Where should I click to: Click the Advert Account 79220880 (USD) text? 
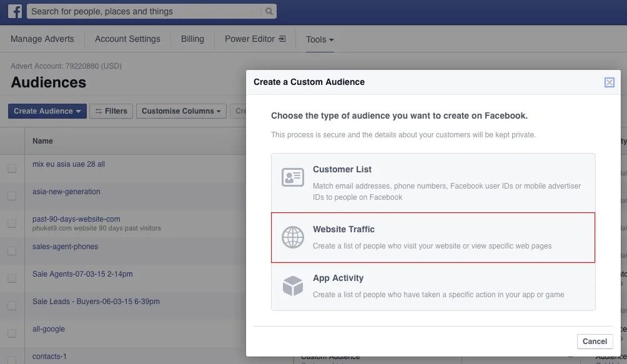[x=66, y=66]
